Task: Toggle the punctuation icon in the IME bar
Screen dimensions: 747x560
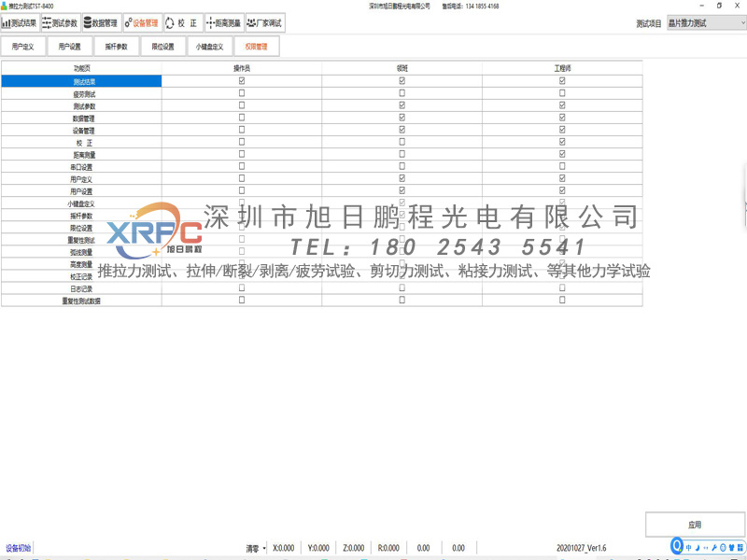Action: pos(706,548)
